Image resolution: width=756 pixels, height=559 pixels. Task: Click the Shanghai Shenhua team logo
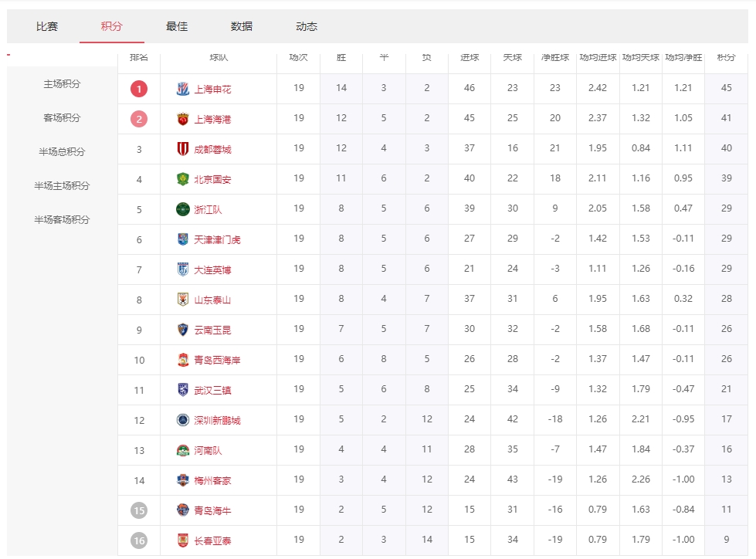[183, 89]
